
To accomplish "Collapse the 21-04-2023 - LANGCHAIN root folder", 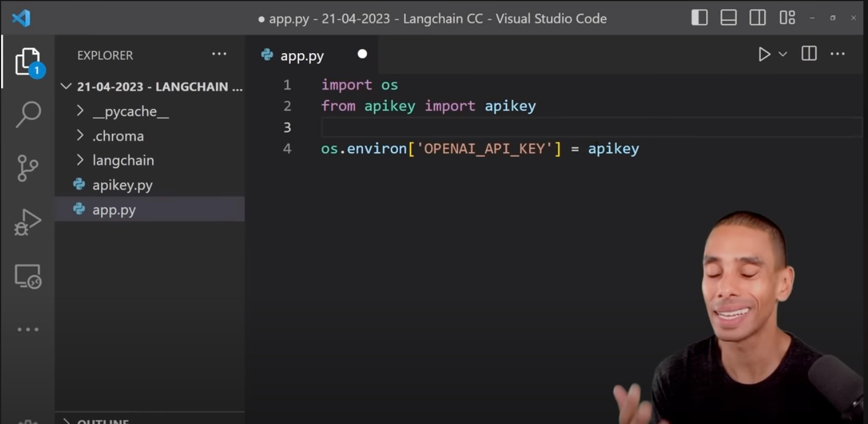I will [67, 87].
